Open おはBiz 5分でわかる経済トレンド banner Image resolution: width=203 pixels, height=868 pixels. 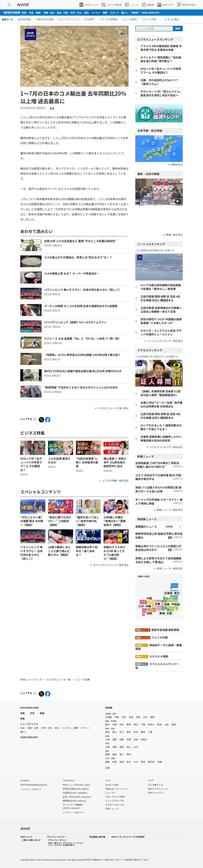point(159,113)
